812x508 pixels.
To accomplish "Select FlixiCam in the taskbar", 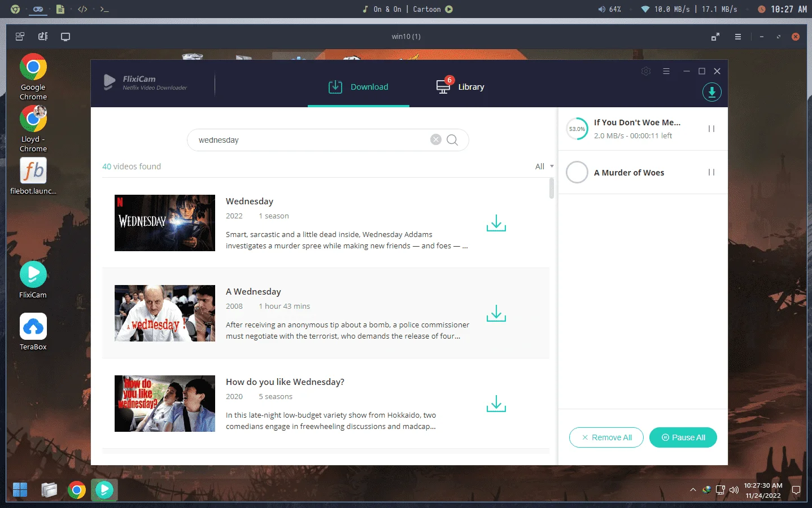I will (x=104, y=489).
